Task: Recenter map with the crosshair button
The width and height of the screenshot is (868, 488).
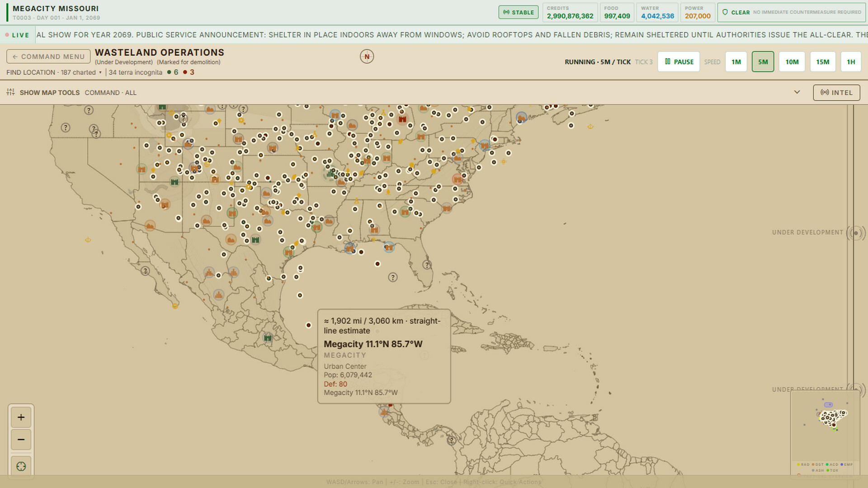Action: [x=21, y=466]
